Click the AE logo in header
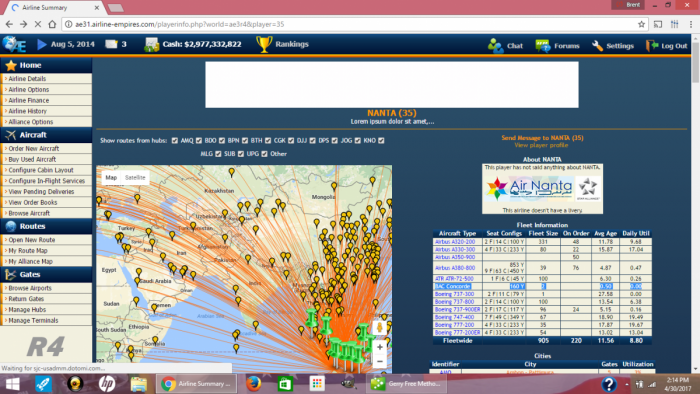This screenshot has height=394, width=700. [14, 44]
